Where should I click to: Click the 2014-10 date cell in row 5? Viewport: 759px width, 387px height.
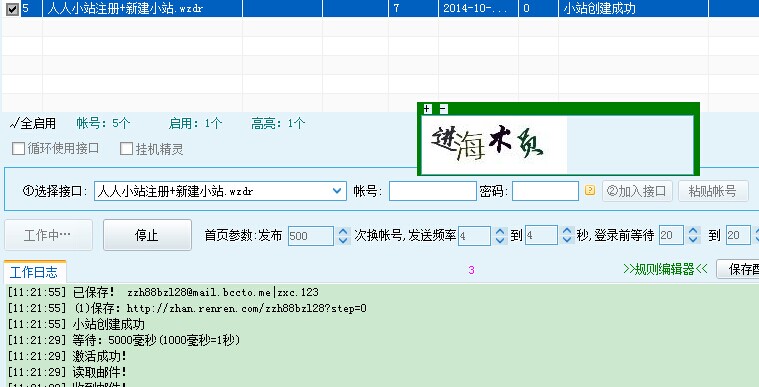(x=478, y=8)
